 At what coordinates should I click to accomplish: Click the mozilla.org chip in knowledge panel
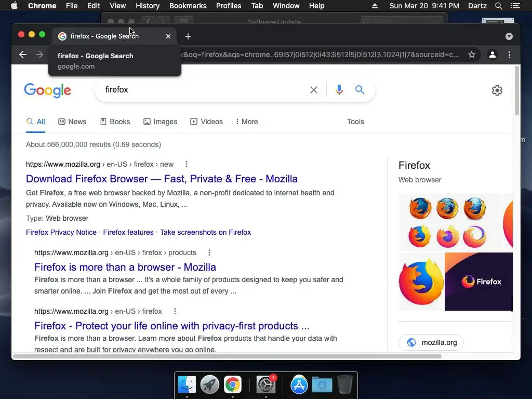(431, 342)
